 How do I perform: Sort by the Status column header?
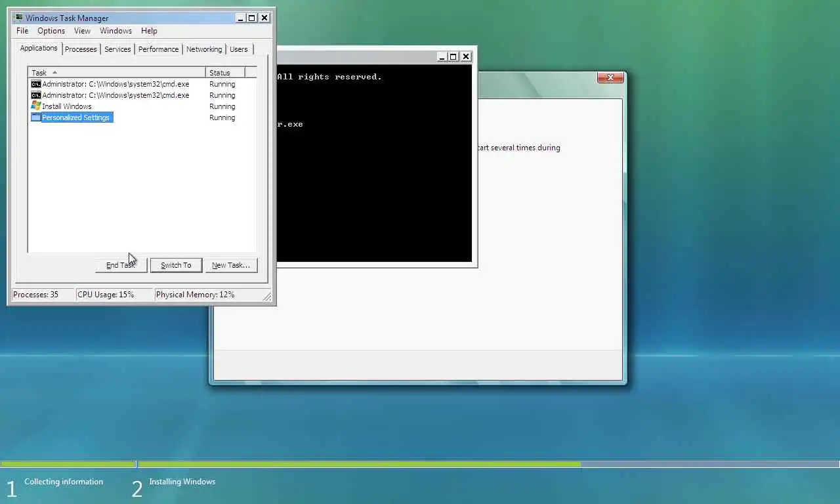click(225, 72)
